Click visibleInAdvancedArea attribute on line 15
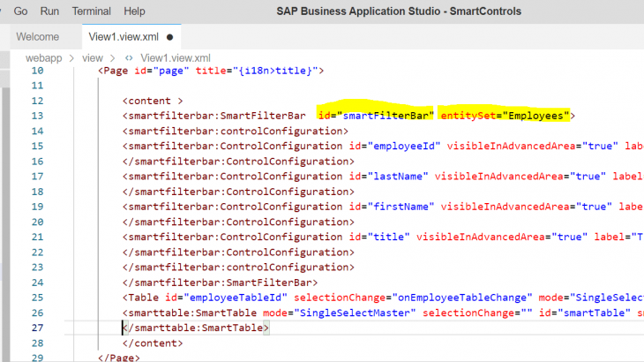The image size is (644, 362). (x=532, y=147)
